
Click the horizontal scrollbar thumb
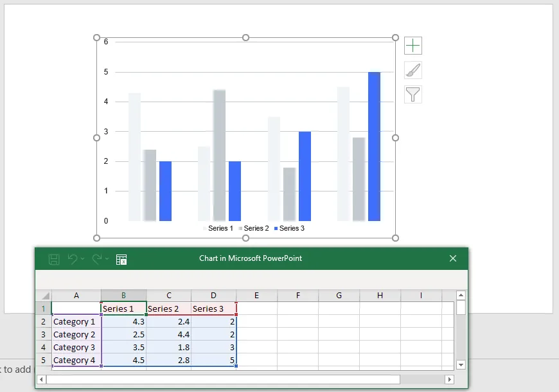click(223, 380)
